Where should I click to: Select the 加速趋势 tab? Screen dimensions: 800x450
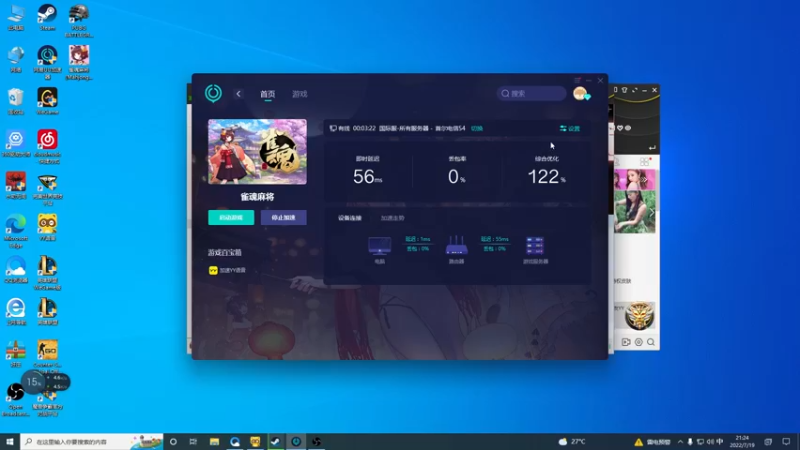click(392, 218)
